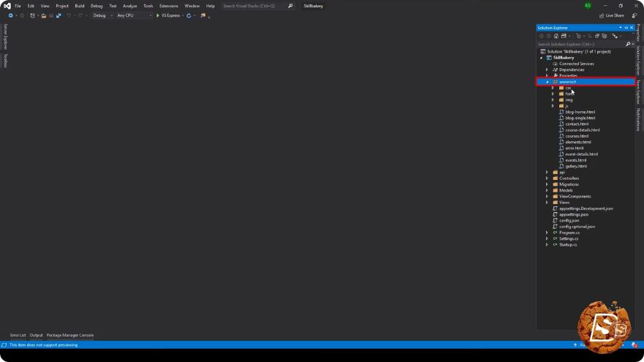
Task: Open the Error List tab
Action: 18,336
